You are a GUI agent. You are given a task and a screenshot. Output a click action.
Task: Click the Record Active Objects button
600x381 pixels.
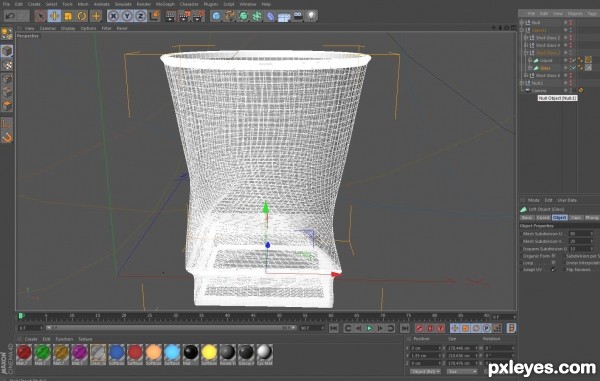(x=419, y=328)
